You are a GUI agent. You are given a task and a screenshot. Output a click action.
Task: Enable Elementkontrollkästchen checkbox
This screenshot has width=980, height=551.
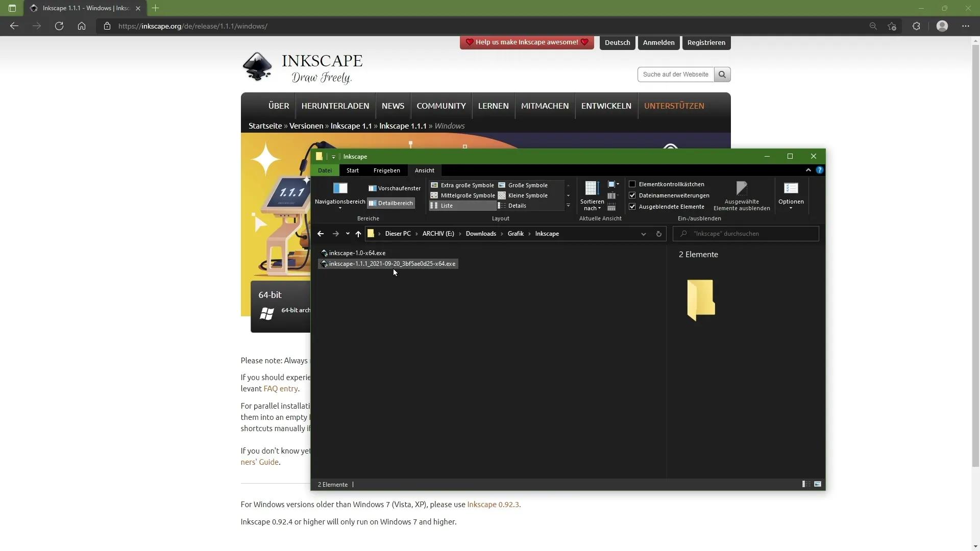coord(632,184)
